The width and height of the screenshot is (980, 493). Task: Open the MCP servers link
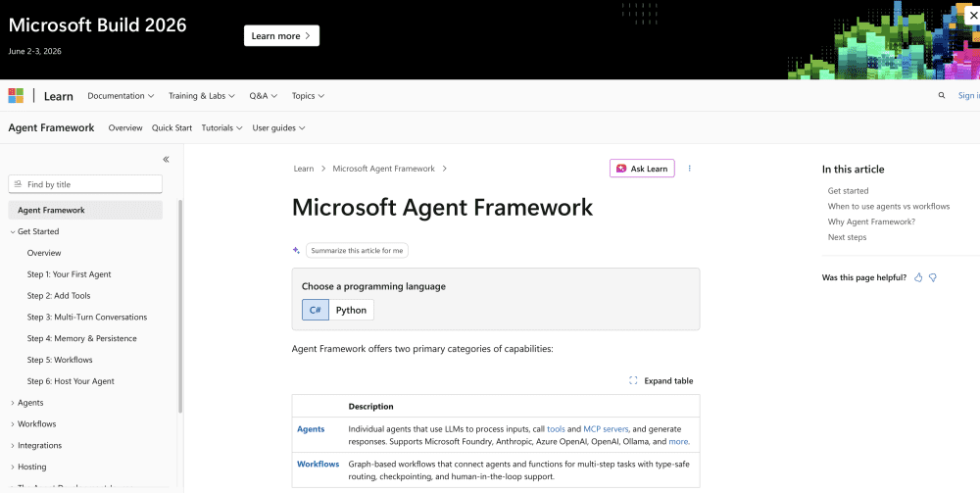pos(607,428)
